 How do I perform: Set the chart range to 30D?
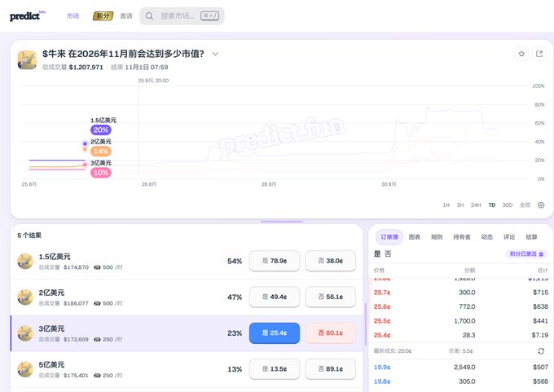(508, 205)
